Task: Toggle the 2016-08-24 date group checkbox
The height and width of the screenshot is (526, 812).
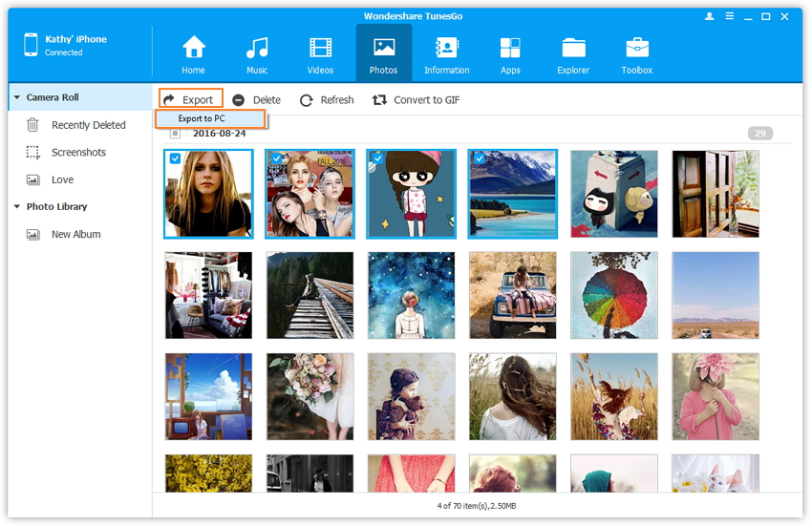Action: (x=175, y=134)
